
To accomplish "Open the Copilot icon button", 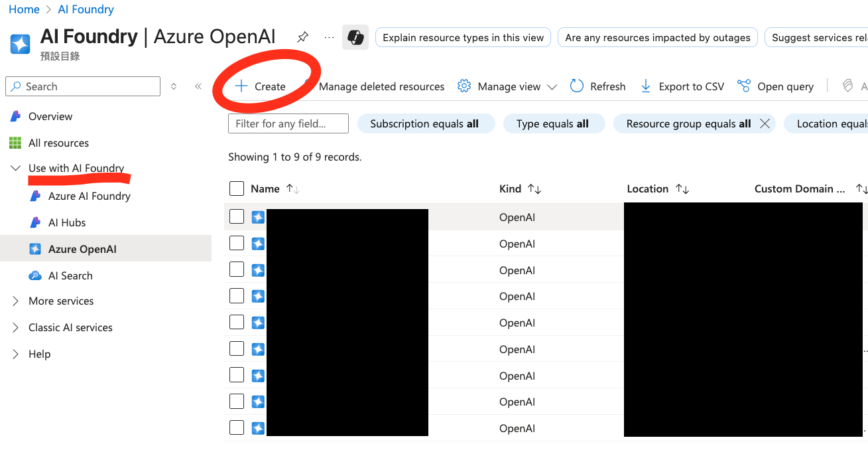I will click(x=355, y=37).
